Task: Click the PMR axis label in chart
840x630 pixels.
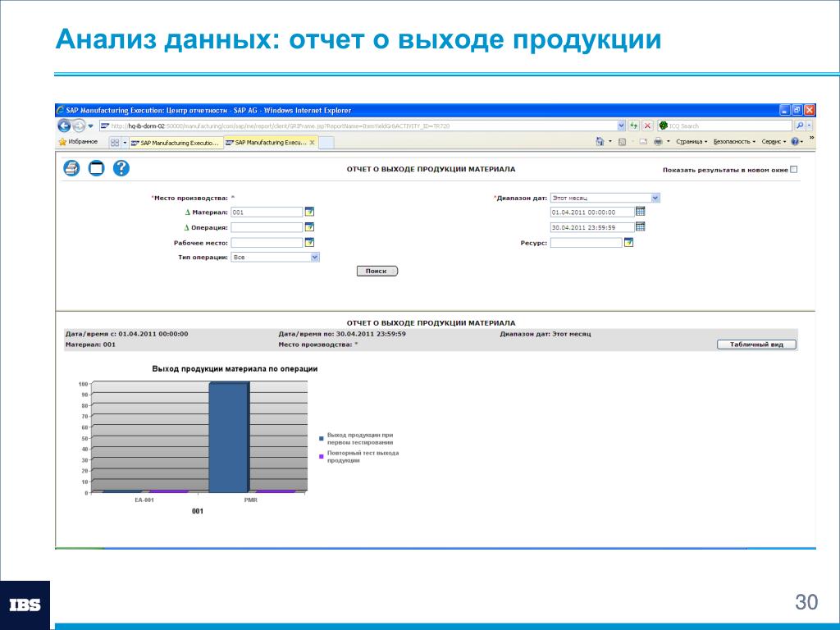Action: click(x=251, y=500)
